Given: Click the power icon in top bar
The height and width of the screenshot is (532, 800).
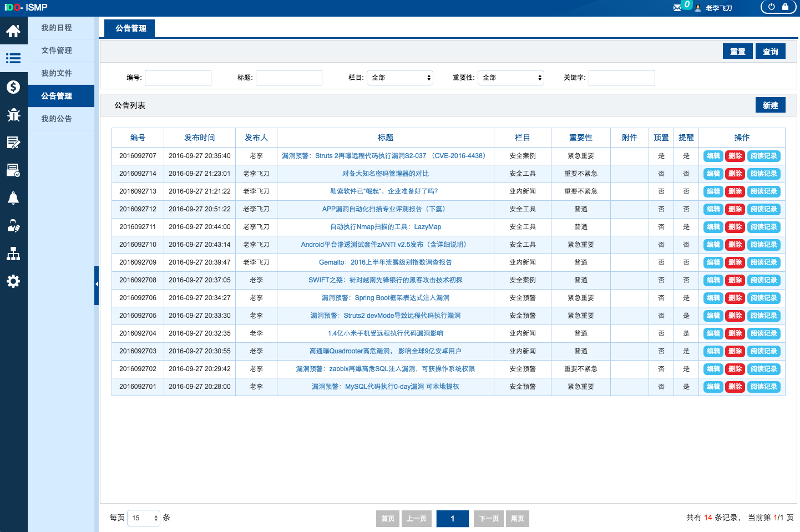Looking at the screenshot, I should click(771, 7).
